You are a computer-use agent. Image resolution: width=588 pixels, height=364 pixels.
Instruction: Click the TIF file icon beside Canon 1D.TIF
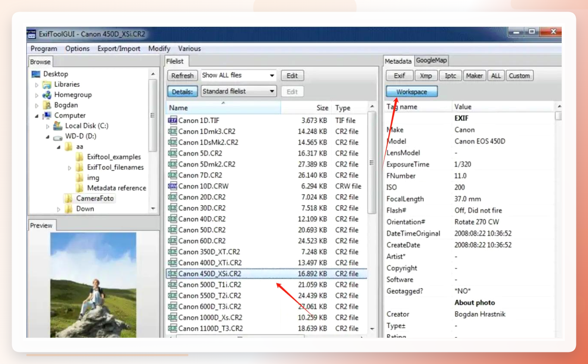tap(172, 121)
